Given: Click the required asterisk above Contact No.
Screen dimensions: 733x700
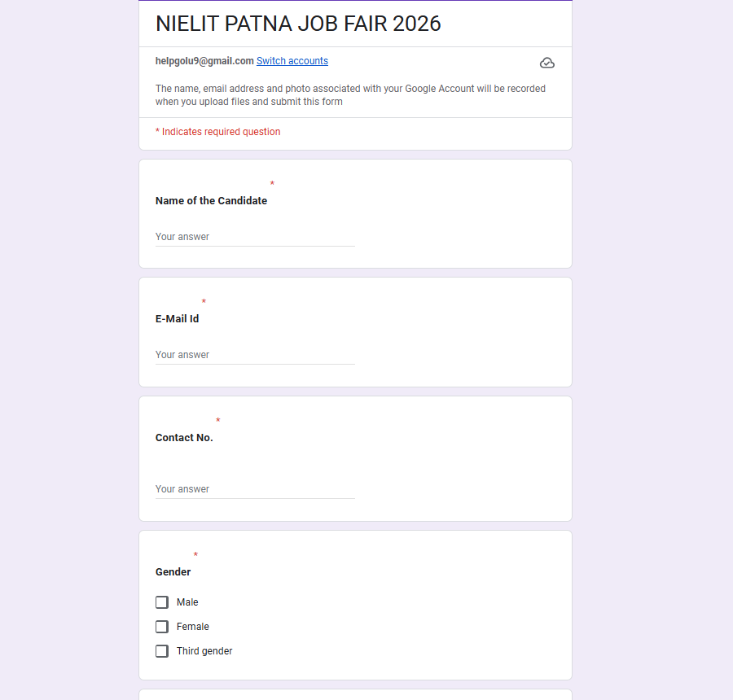Looking at the screenshot, I should pyautogui.click(x=218, y=422).
